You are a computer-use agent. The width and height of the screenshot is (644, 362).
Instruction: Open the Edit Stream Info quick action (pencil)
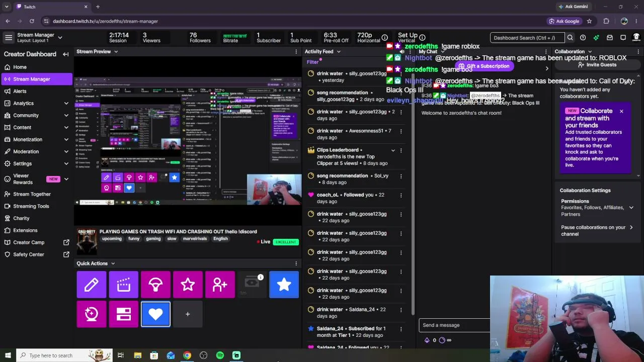[x=92, y=285]
